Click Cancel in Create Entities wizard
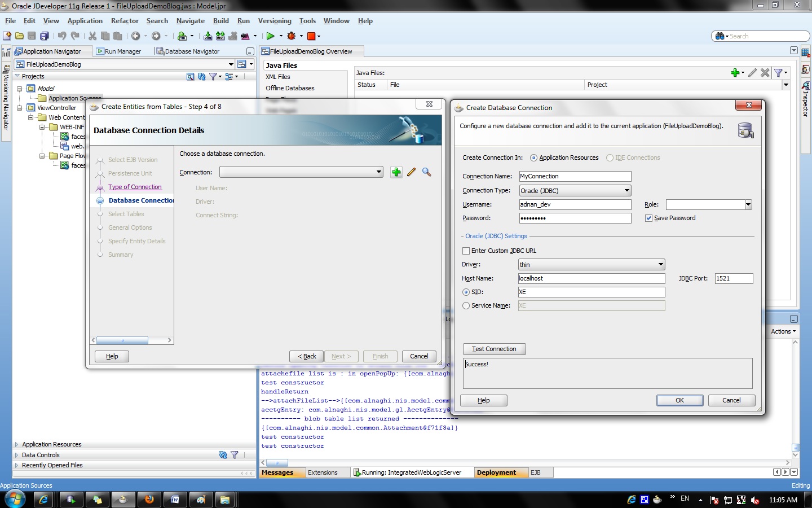The width and height of the screenshot is (812, 508). coord(419,357)
